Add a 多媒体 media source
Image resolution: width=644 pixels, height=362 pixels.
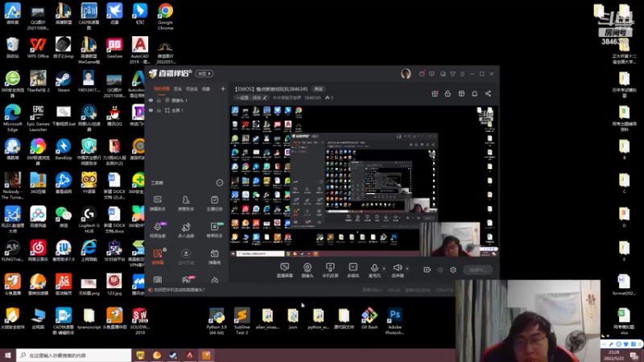click(353, 270)
